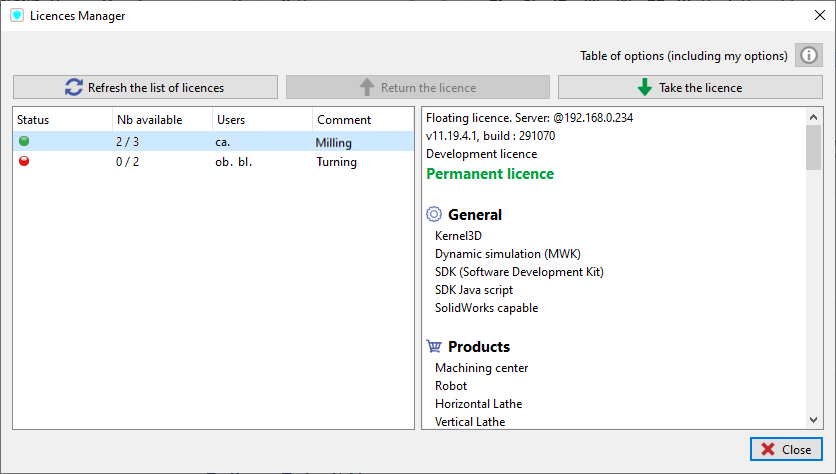Select the Milling licence row
This screenshot has height=474, width=836.
pos(212,142)
